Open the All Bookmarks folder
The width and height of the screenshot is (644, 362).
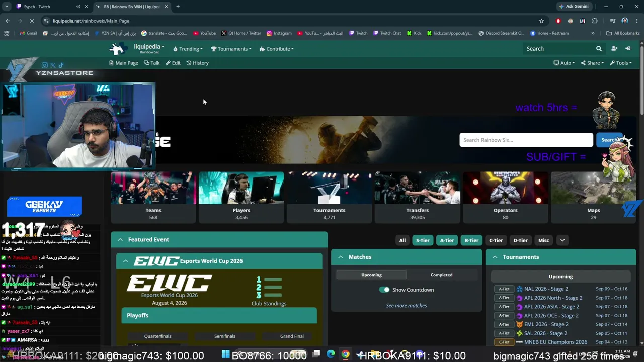[x=623, y=33]
